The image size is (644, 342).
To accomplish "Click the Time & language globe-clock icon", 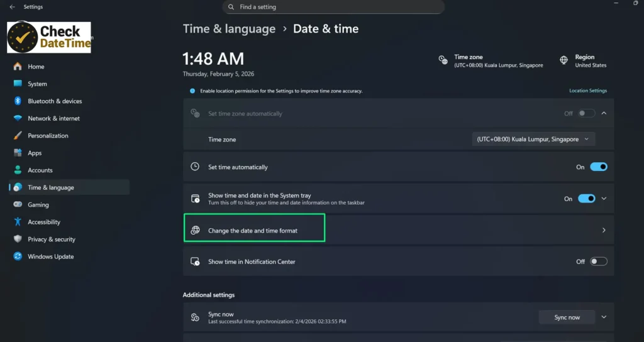I will 18,187.
